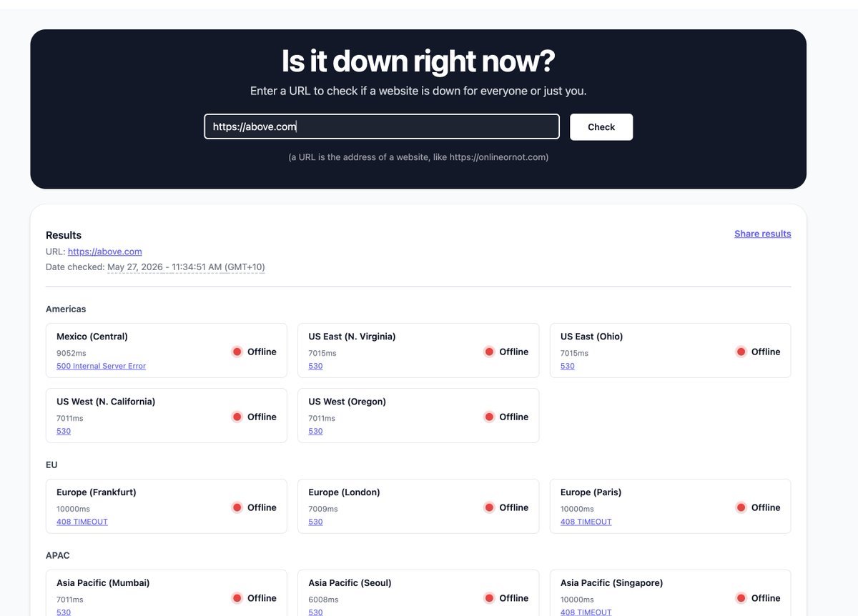Open Paris 408 TIMEOUT link

pos(586,522)
